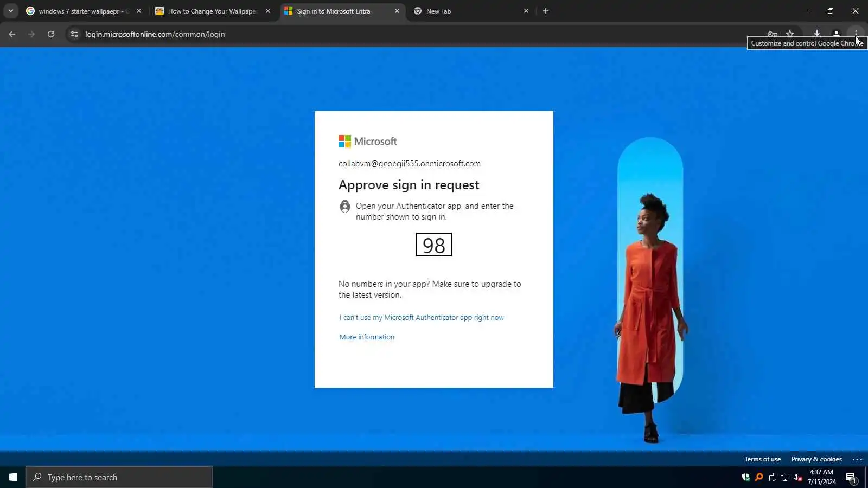Open the Windows Start menu

click(13, 477)
